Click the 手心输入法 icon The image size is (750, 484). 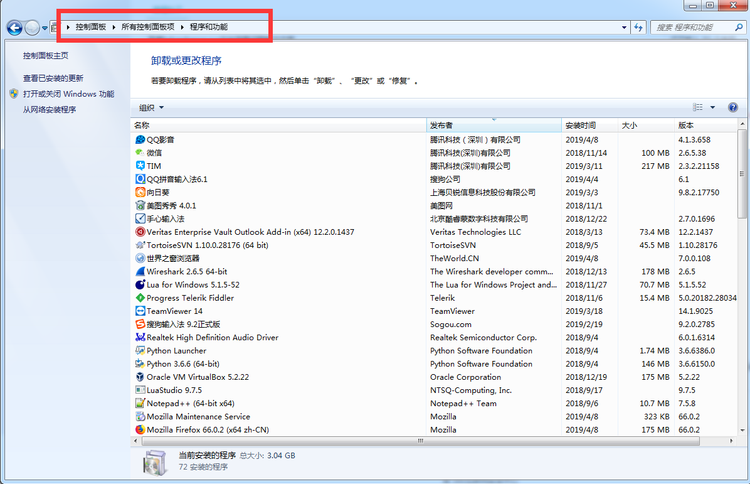coord(140,219)
